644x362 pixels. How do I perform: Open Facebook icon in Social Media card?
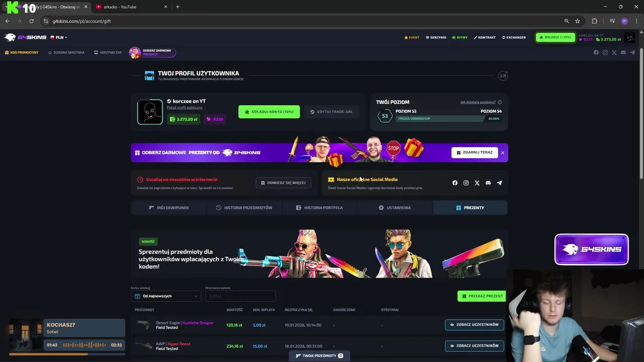[455, 183]
